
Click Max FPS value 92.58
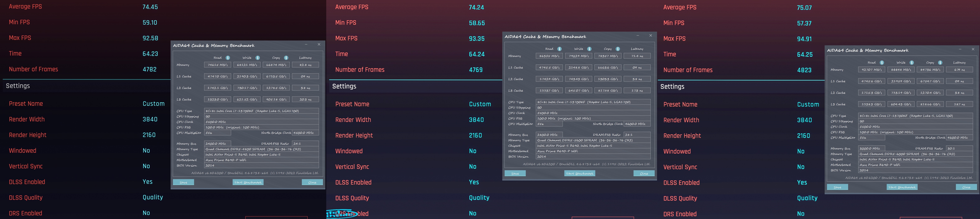[150, 38]
